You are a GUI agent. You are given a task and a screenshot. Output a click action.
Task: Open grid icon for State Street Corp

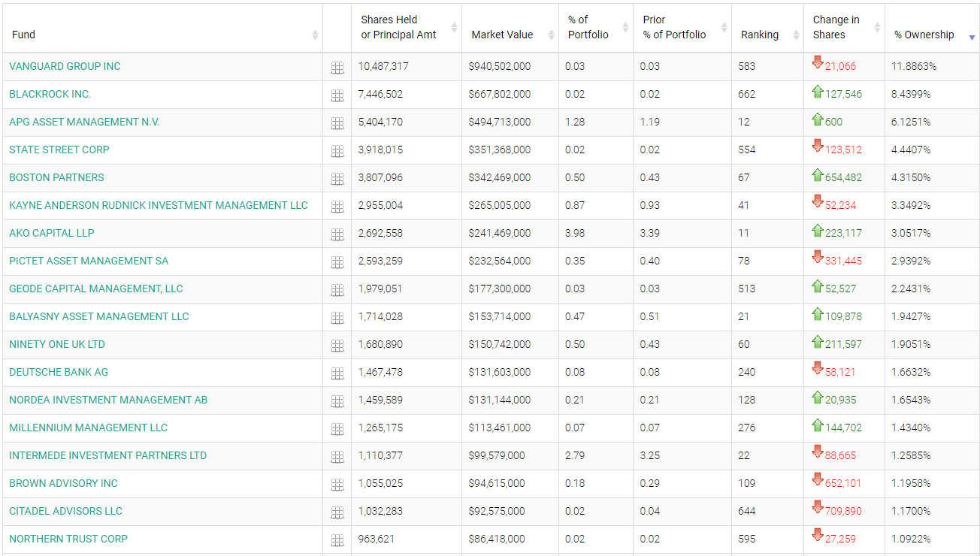click(x=337, y=152)
